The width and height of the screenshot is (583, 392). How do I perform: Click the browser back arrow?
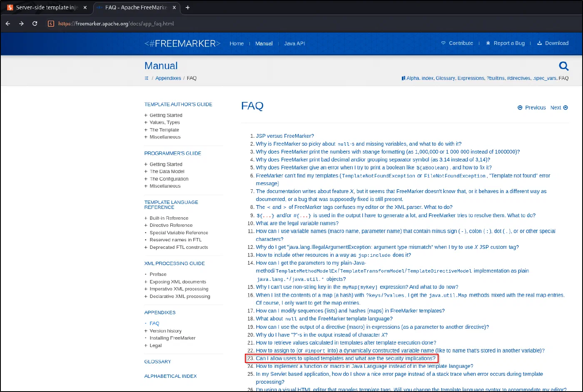(7, 24)
